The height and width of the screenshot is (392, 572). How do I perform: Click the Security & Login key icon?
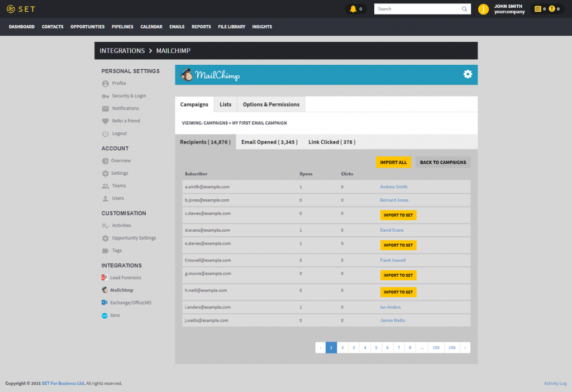106,96
